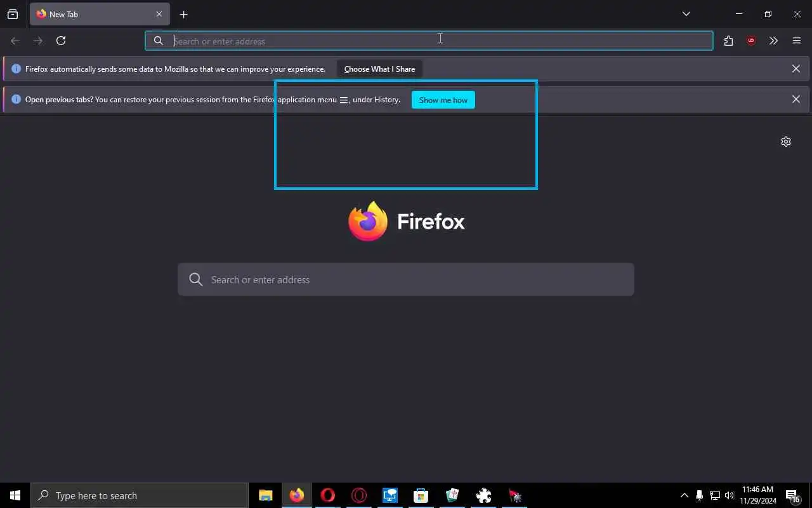Open the Windows Start menu
This screenshot has width=812, height=508.
click(15, 495)
